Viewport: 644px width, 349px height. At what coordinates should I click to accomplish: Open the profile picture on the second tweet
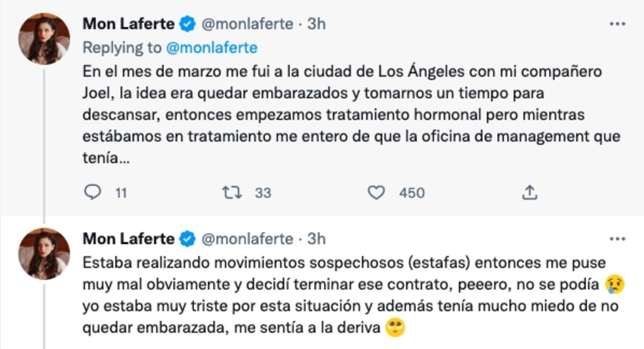point(44,253)
